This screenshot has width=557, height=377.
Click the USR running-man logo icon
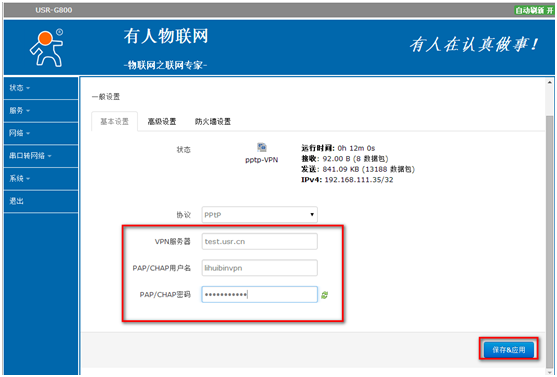(x=47, y=48)
